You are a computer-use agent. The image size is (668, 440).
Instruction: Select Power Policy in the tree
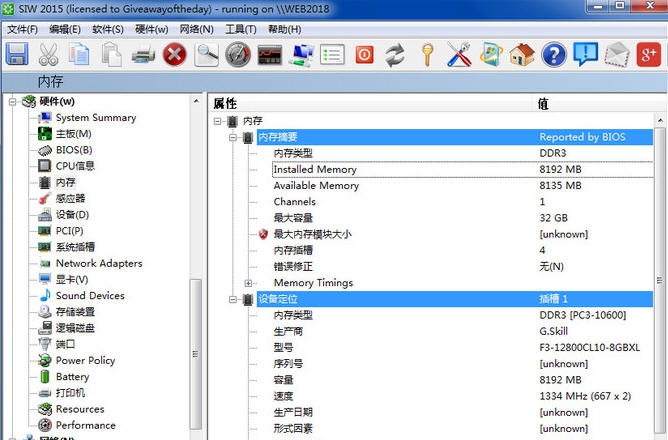tap(85, 360)
